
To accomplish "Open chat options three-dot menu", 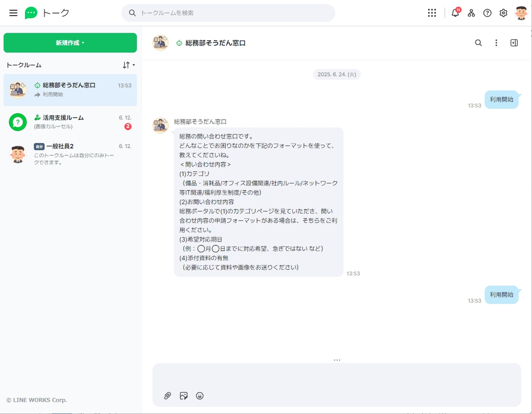I will pyautogui.click(x=496, y=43).
